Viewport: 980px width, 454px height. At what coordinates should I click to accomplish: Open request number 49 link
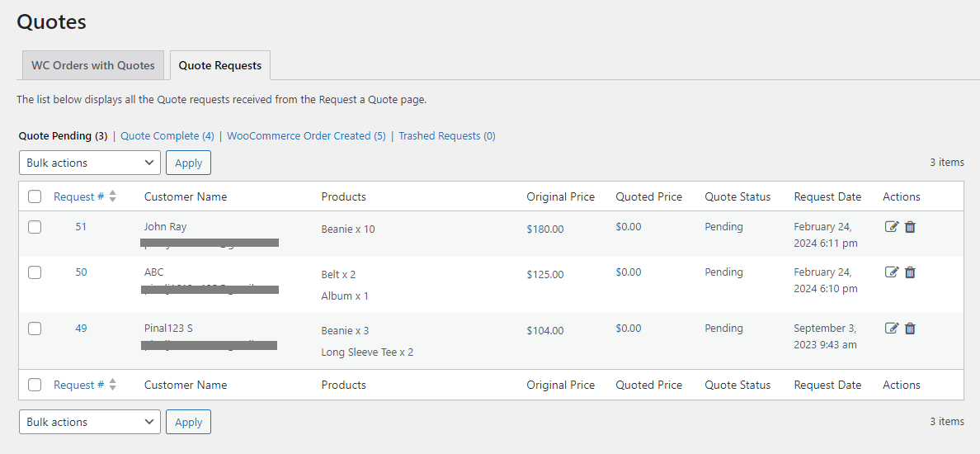[81, 329]
